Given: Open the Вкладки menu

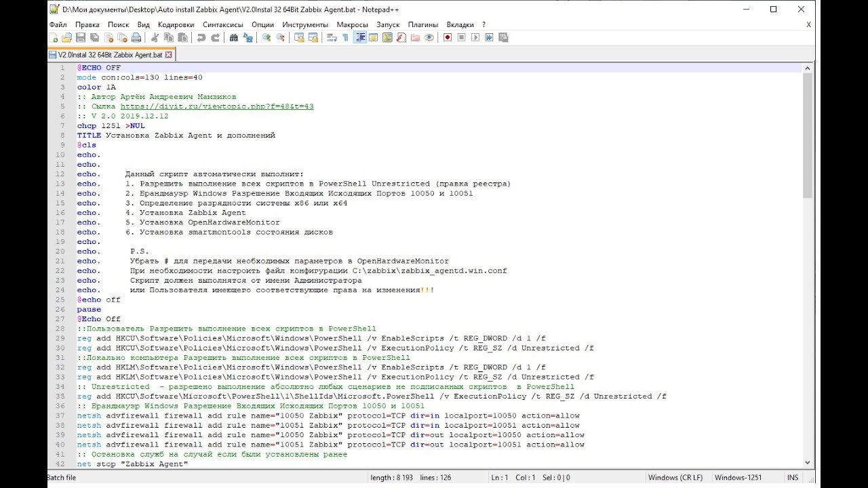Looking at the screenshot, I should (460, 24).
